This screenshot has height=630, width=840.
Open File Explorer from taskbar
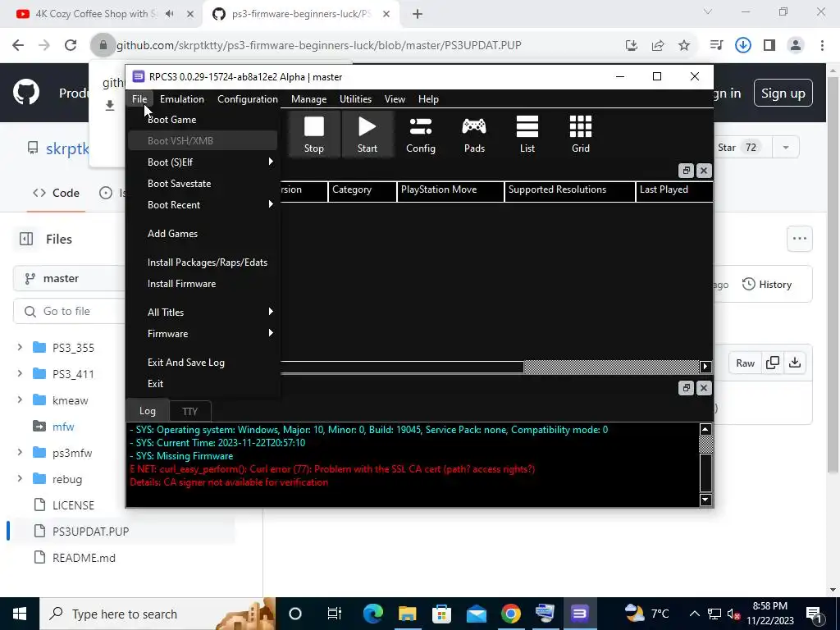[x=407, y=614]
